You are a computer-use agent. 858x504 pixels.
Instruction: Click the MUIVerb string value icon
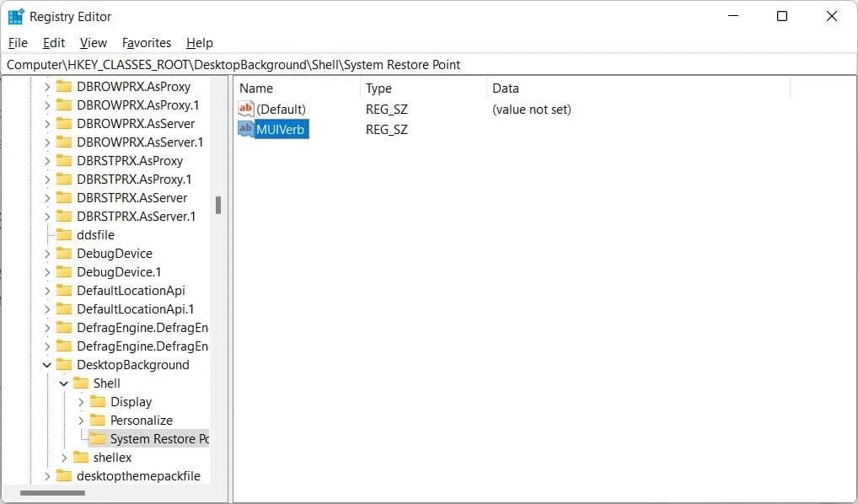(x=245, y=129)
